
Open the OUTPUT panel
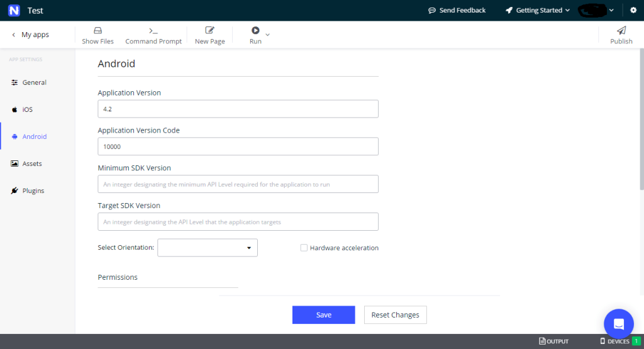pyautogui.click(x=553, y=341)
